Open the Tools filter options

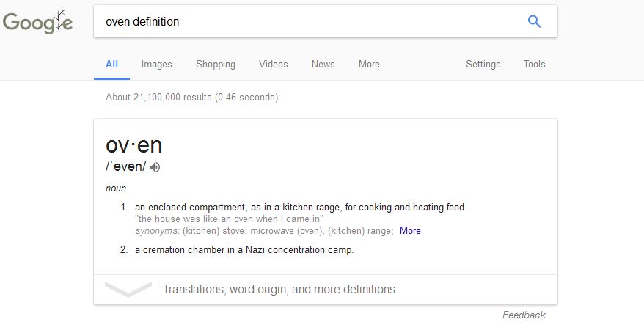(x=534, y=64)
